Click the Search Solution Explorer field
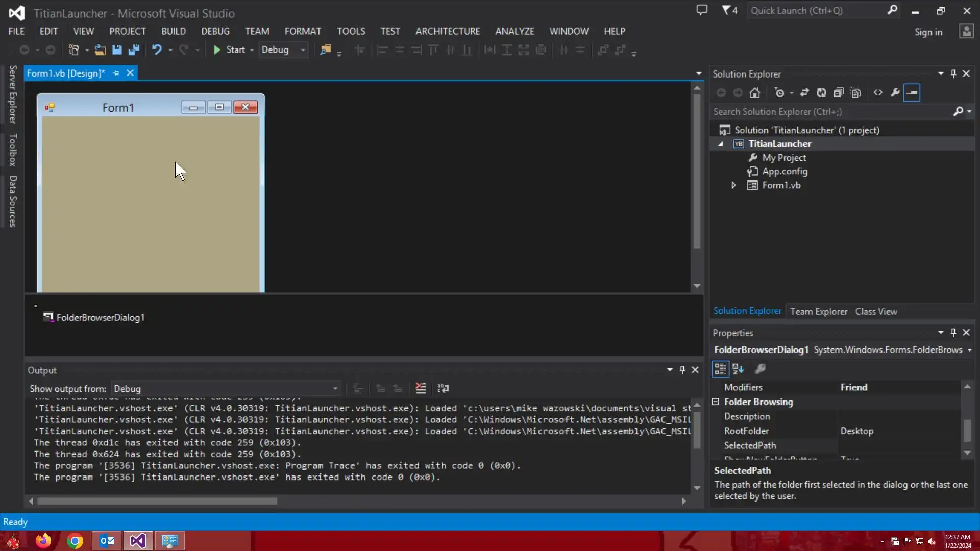 832,112
